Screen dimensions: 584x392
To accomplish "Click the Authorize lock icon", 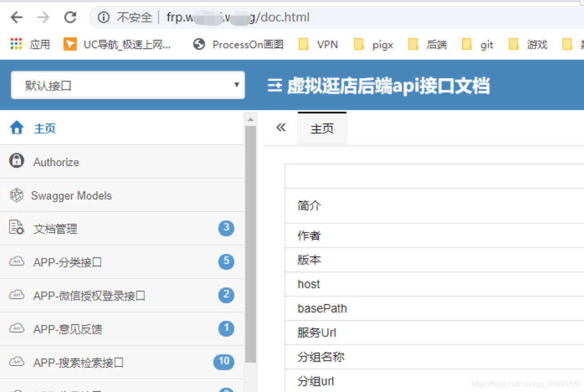I will pos(16,160).
